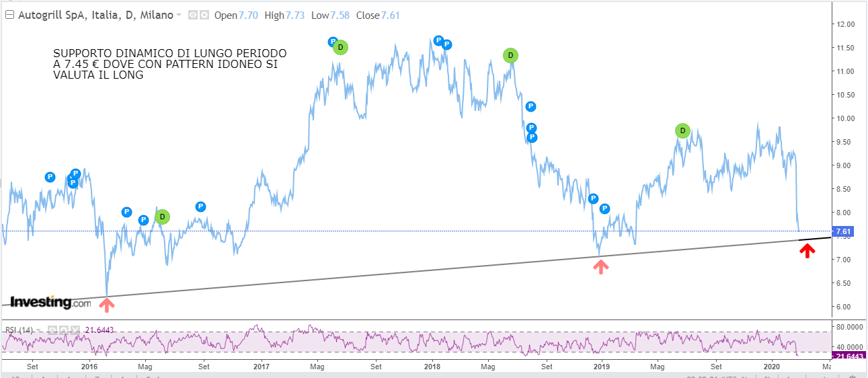868x378 pixels.
Task: Click 9.00 on the price axis
Action: 845,165
